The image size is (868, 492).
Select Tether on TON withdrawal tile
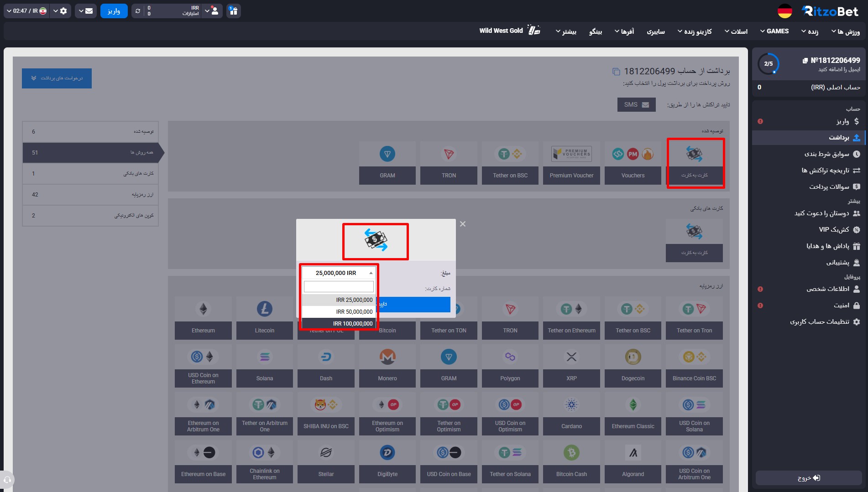click(x=449, y=318)
